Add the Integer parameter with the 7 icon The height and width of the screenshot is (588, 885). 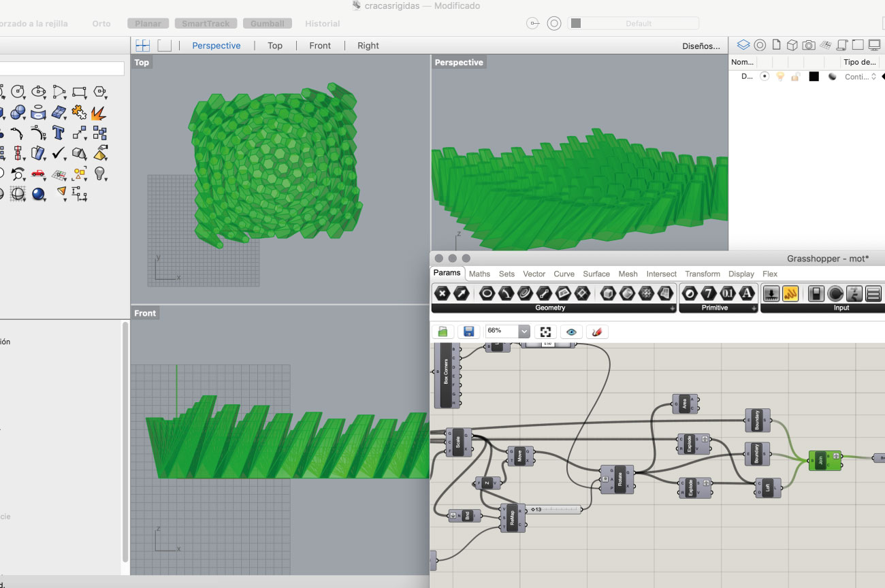[x=709, y=293]
